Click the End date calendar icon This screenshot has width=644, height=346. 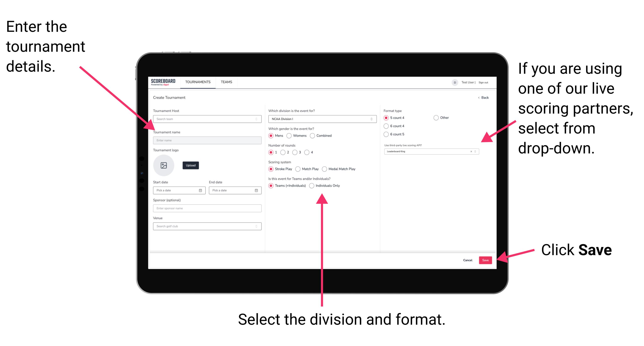(x=256, y=190)
